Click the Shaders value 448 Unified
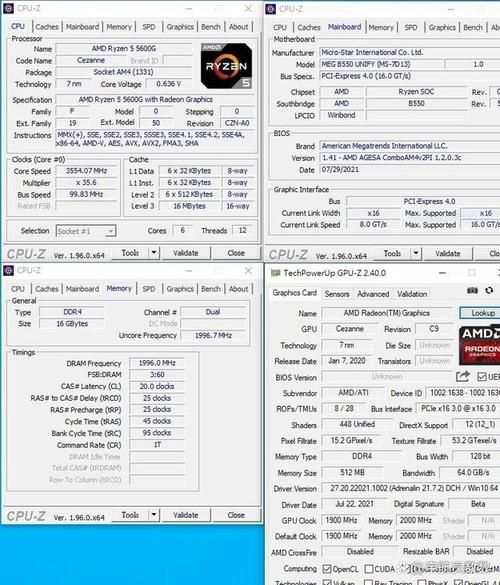 tap(357, 424)
